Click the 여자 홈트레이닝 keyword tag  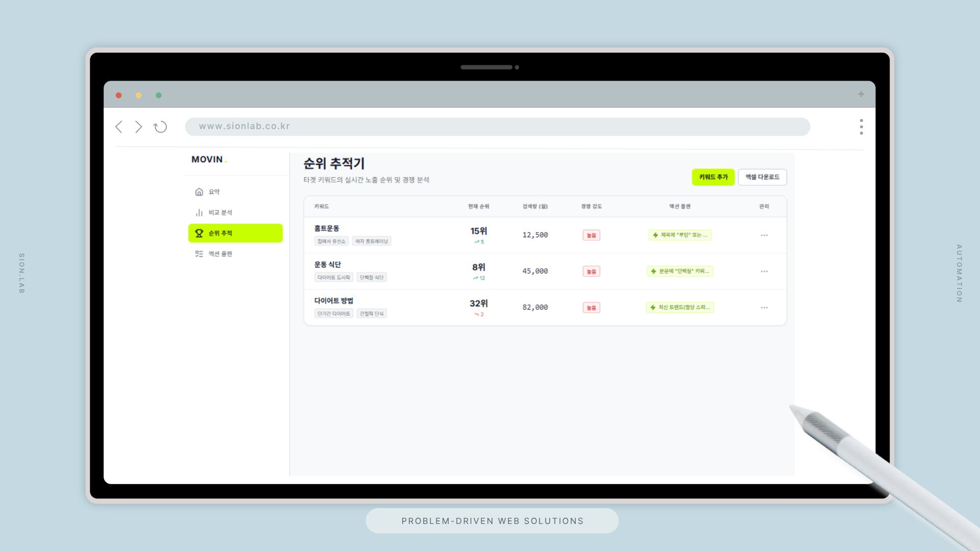(371, 241)
